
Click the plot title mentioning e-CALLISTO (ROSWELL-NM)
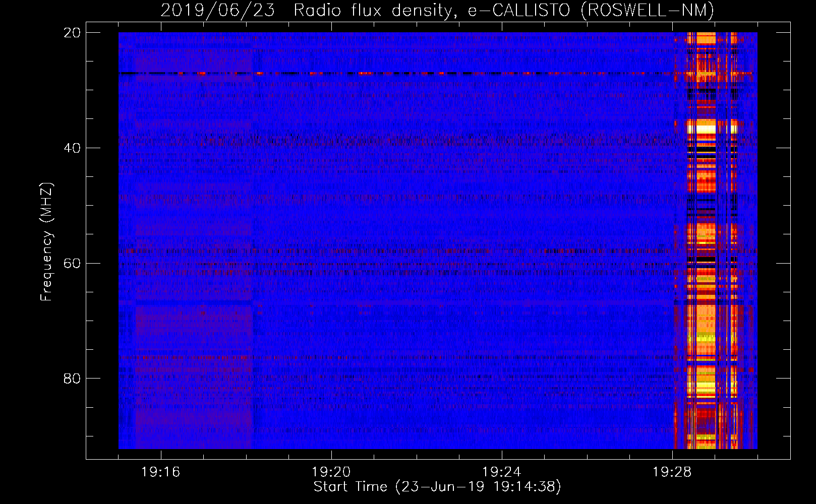[x=437, y=10]
